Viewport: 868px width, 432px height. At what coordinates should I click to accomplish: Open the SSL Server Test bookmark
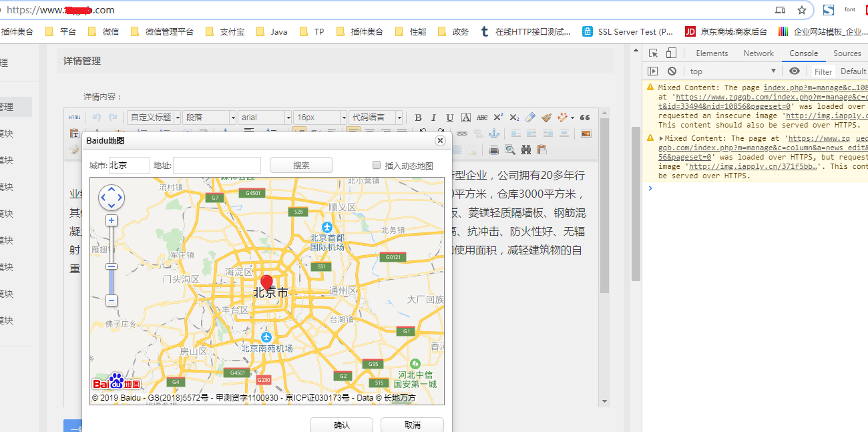[x=628, y=31]
